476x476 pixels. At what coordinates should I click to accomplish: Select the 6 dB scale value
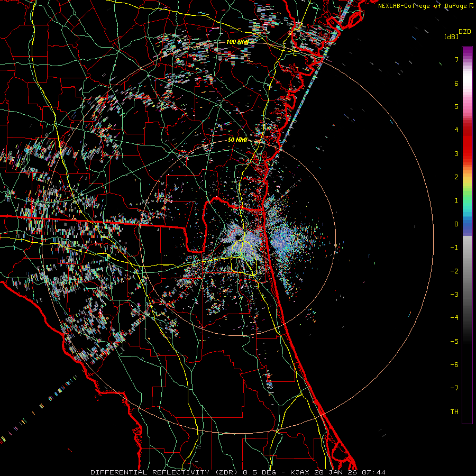tap(456, 83)
